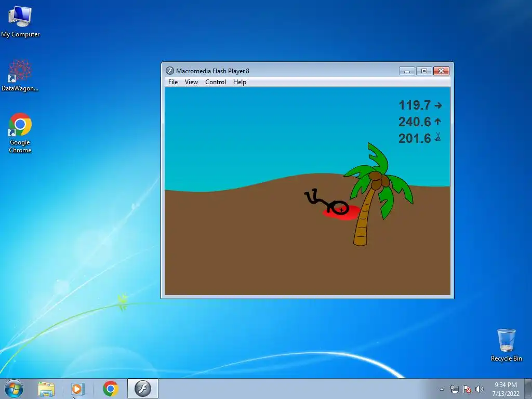The width and height of the screenshot is (532, 399).
Task: Click the 201.6 score readout
Action: point(415,138)
